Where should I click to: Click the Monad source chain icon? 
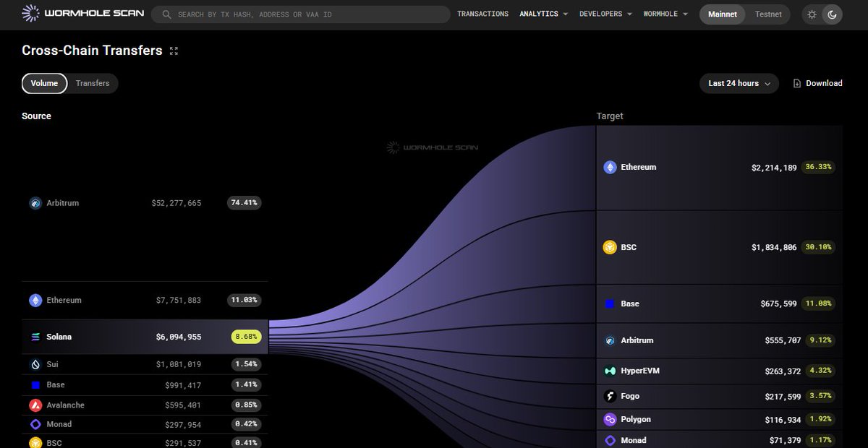pos(35,424)
